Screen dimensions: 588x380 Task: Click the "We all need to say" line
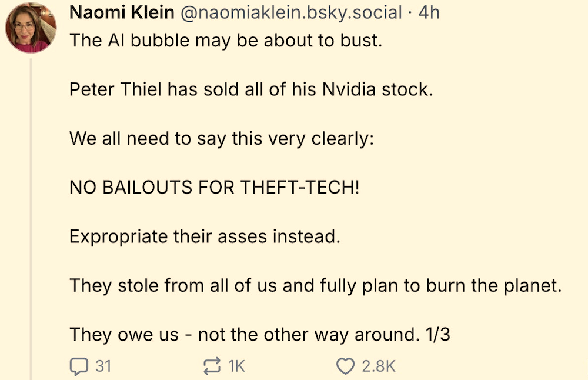(222, 139)
